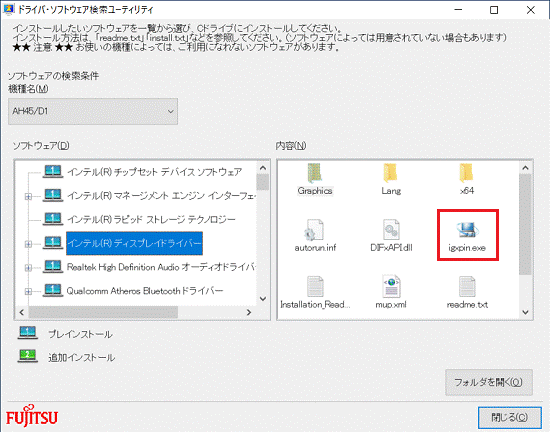Select Qualcomm Atheros Bluetooth ドライバー item
The height and width of the screenshot is (432, 550).
click(145, 291)
